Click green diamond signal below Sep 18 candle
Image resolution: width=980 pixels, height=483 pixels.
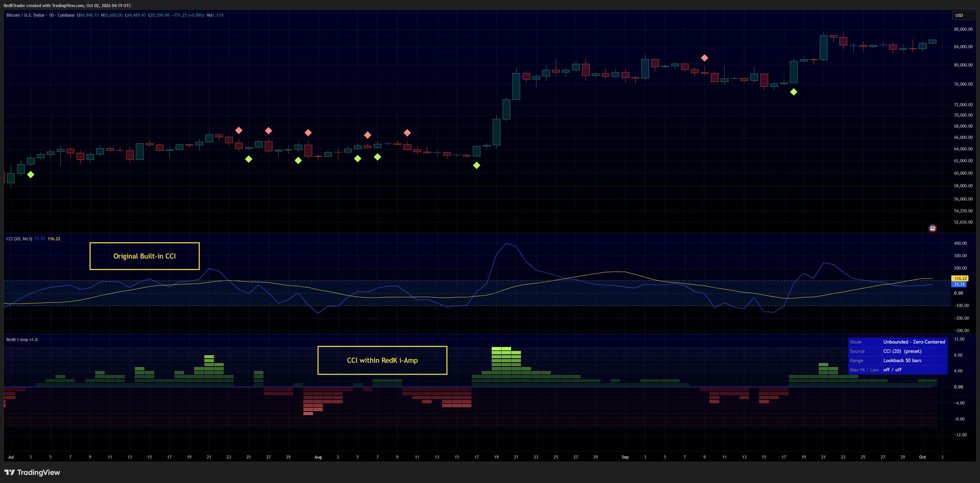(794, 92)
